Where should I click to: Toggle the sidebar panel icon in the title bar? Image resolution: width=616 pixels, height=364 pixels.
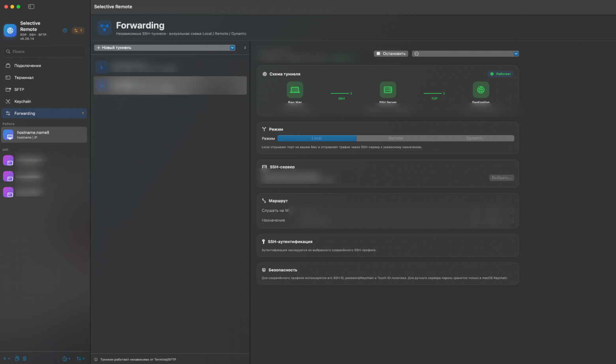(x=31, y=7)
